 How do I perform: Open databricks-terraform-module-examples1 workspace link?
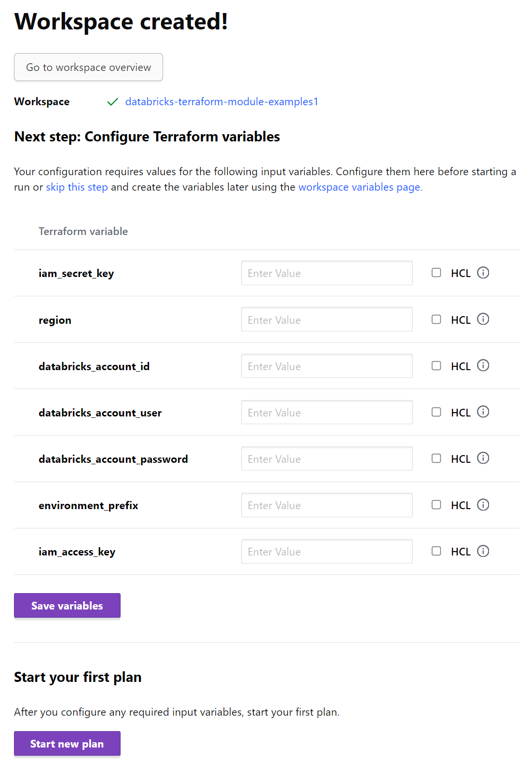coord(221,102)
